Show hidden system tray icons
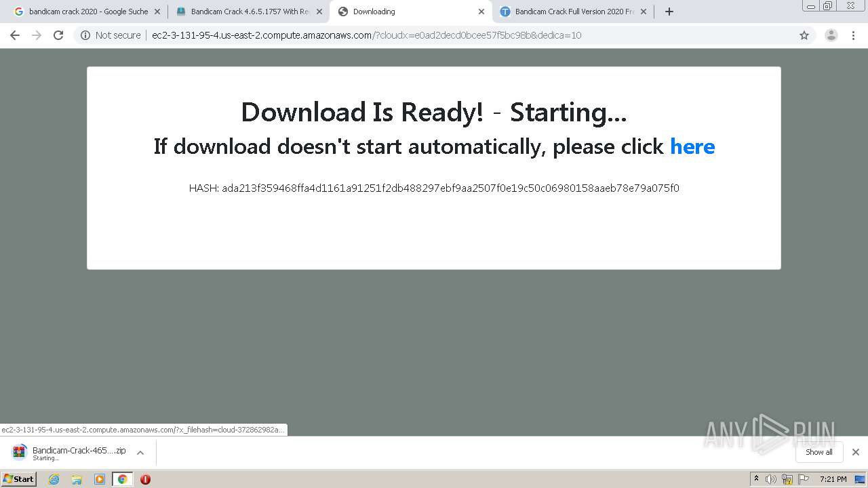The image size is (868, 488). [x=756, y=479]
